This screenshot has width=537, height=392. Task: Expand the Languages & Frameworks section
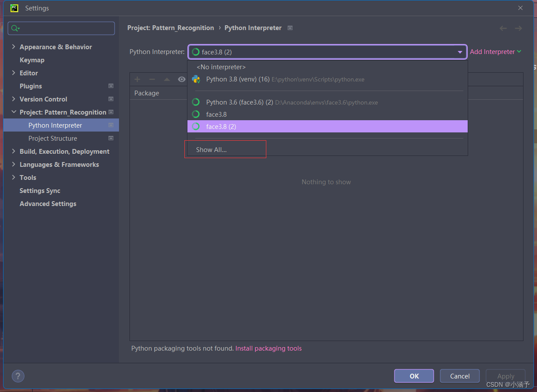tap(59, 164)
